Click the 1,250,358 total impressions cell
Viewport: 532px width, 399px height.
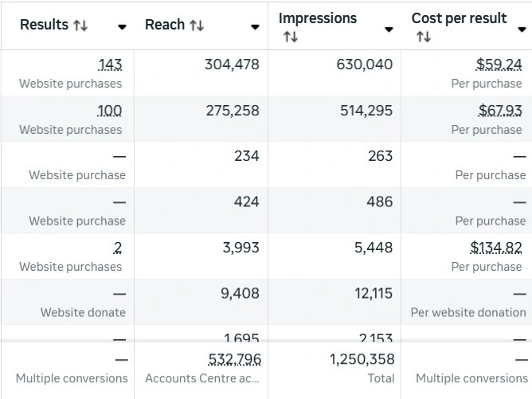362,360
